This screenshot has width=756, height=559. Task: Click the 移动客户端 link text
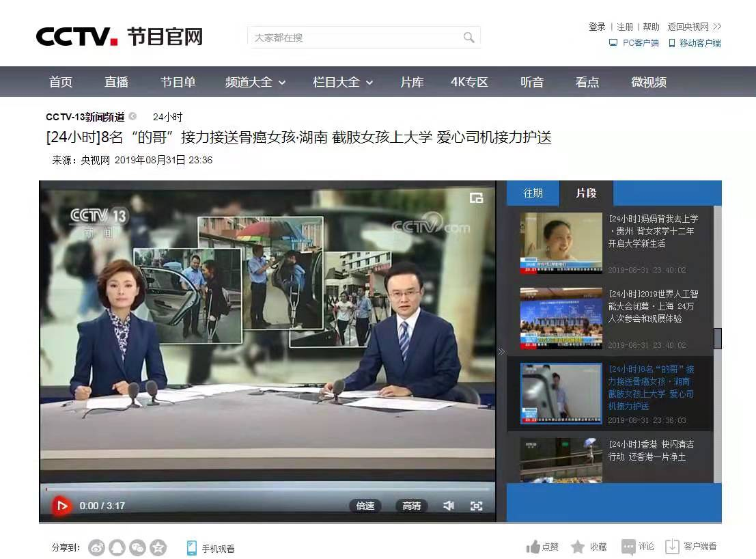(700, 43)
